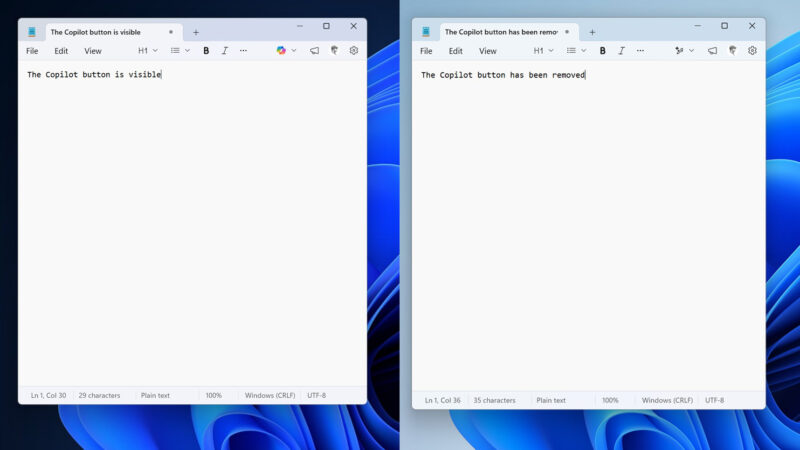The height and width of the screenshot is (450, 800).
Task: Click 'UTF-8' in 'has been removed' window status bar
Action: [x=714, y=401]
